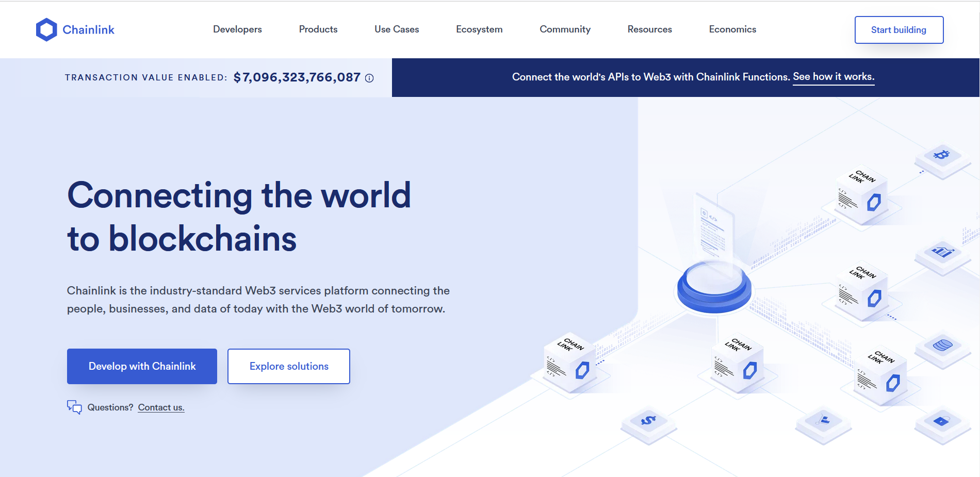This screenshot has height=477, width=980.
Task: Open the Economics menu
Action: (x=732, y=29)
